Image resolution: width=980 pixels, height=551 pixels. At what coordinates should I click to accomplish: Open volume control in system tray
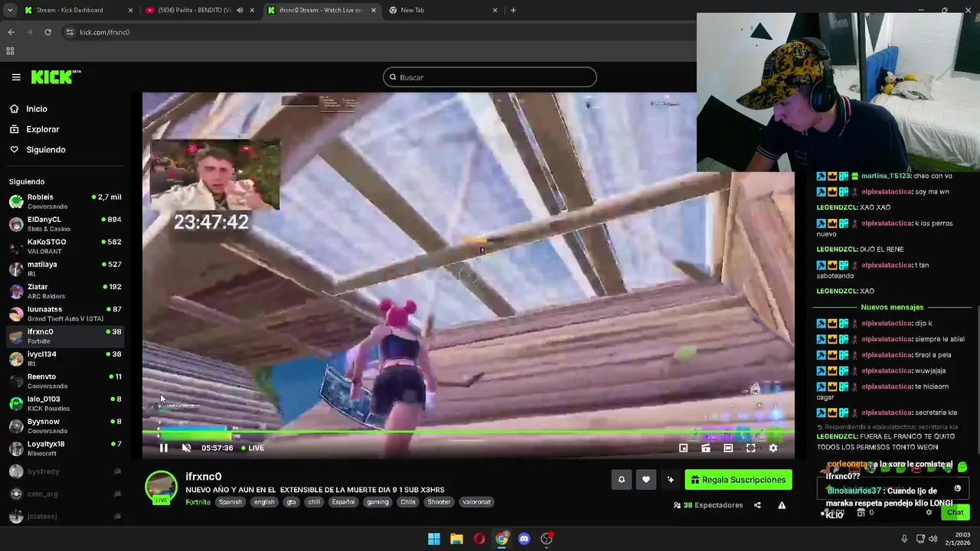933,539
